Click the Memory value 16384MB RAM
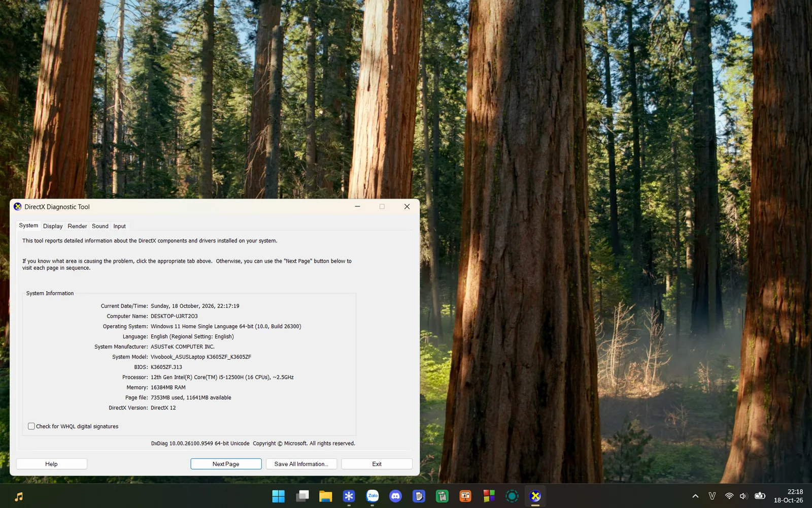This screenshot has height=508, width=812. click(168, 387)
